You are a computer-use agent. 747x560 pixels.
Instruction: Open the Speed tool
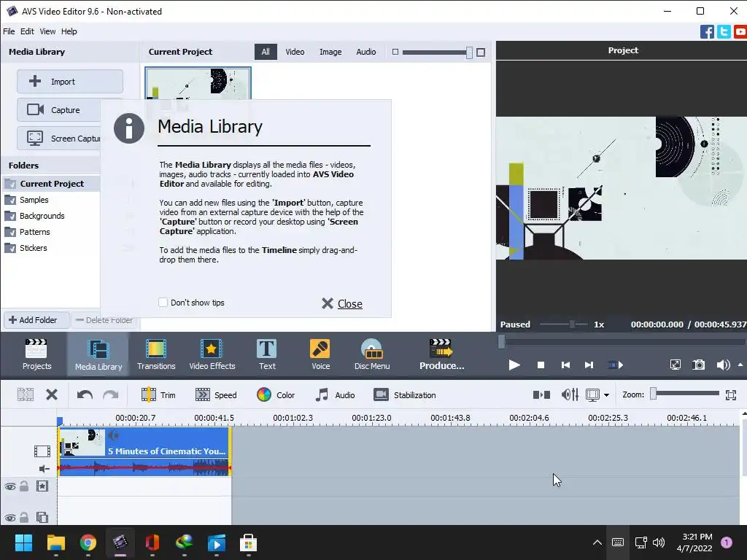click(x=216, y=394)
